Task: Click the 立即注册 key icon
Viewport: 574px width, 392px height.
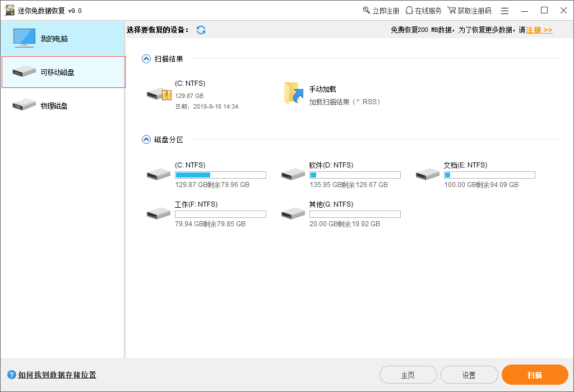Action: point(366,10)
